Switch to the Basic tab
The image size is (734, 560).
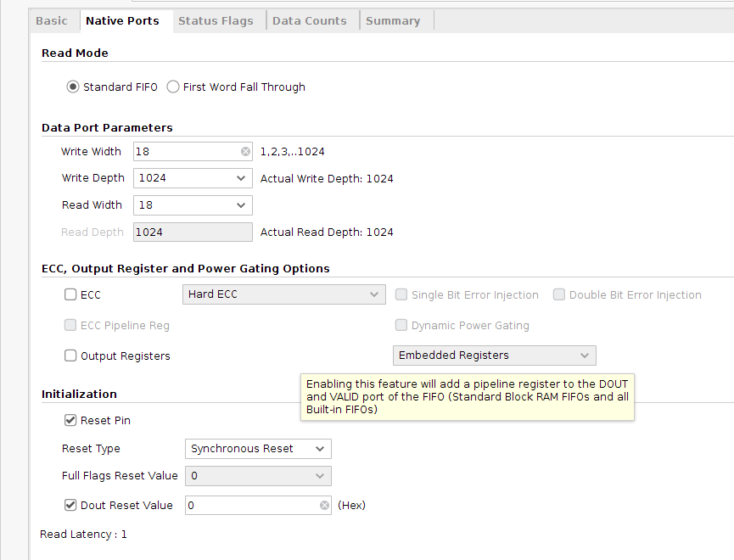[x=52, y=21]
